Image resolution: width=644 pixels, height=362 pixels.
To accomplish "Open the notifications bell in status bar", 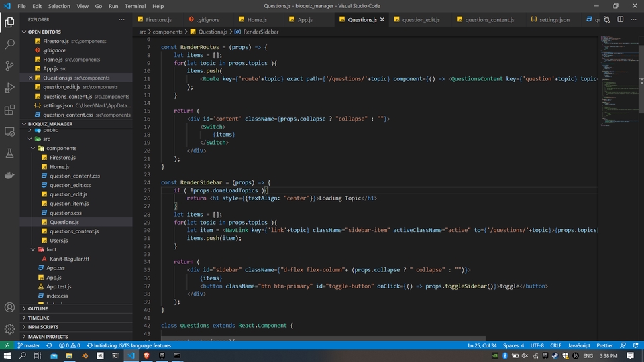I will coord(635,345).
